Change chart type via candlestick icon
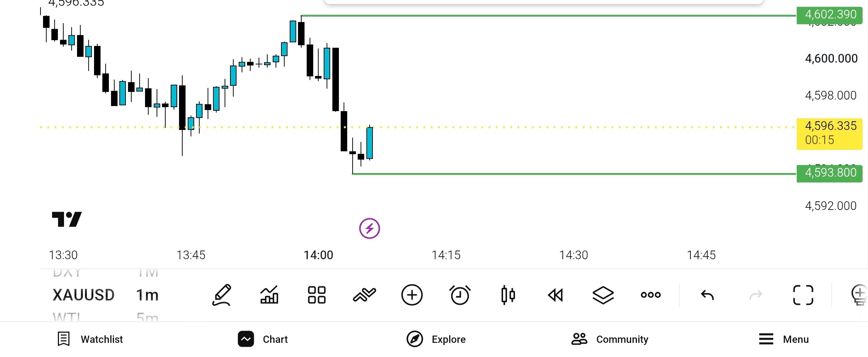The width and height of the screenshot is (868, 357). (x=508, y=295)
